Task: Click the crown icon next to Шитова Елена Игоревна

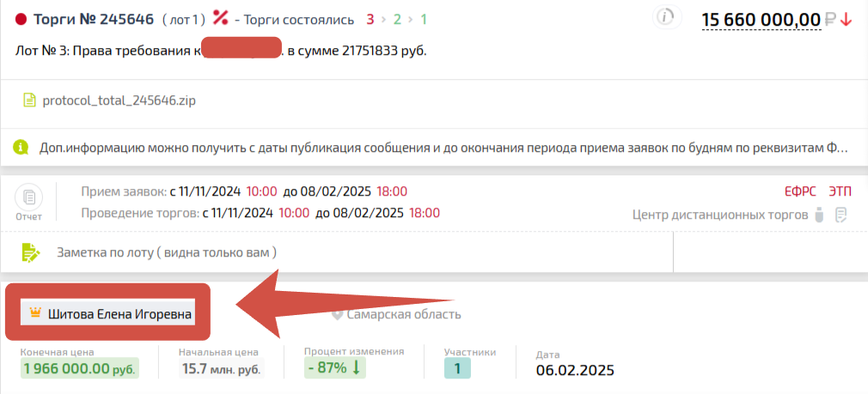Action: (x=35, y=313)
